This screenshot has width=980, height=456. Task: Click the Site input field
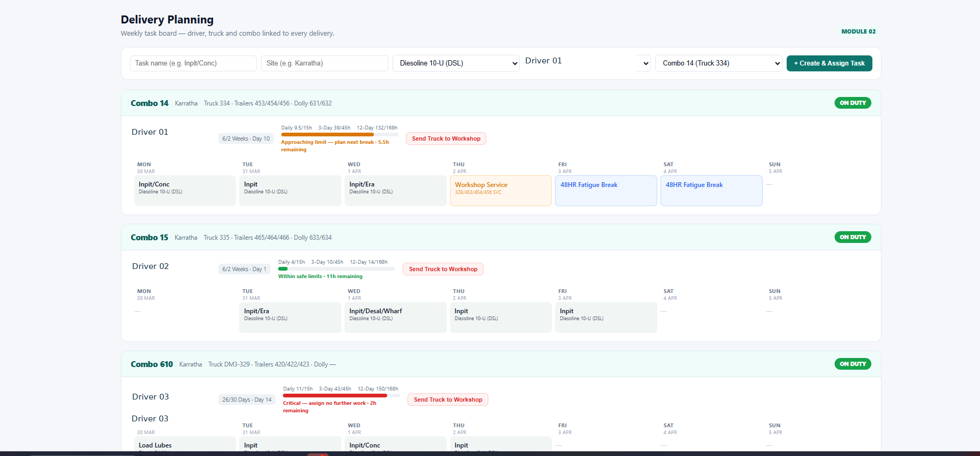pos(324,63)
